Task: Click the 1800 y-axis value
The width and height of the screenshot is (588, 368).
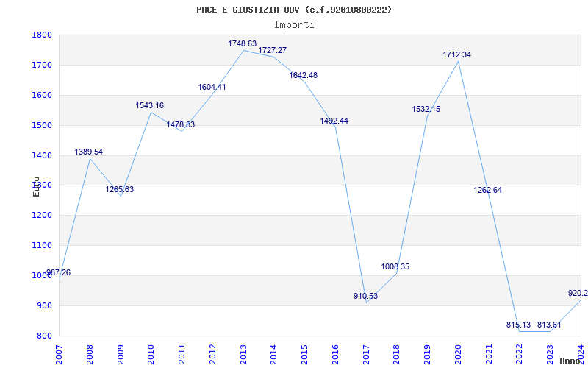Action: 42,35
